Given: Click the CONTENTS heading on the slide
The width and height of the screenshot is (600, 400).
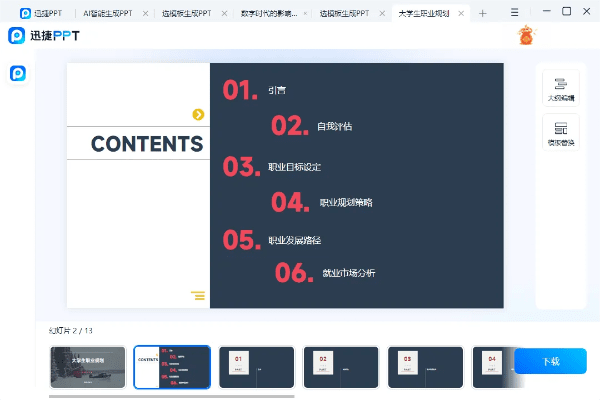Looking at the screenshot, I should click(147, 144).
